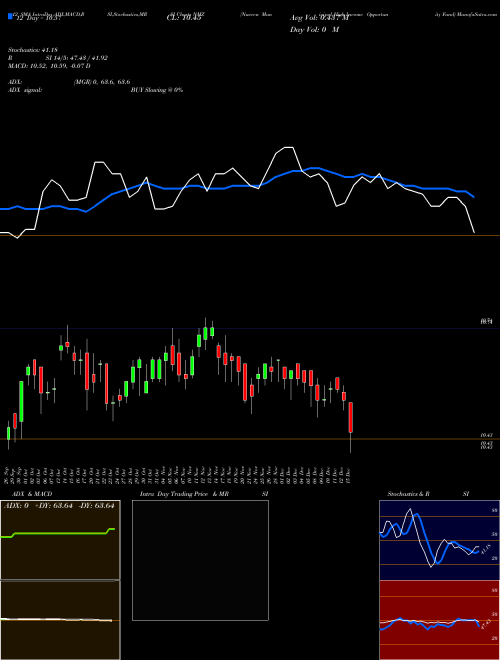Click the 'ADX: 0 +DY: 63.64 -DY: 63.64' readout

click(x=59, y=506)
